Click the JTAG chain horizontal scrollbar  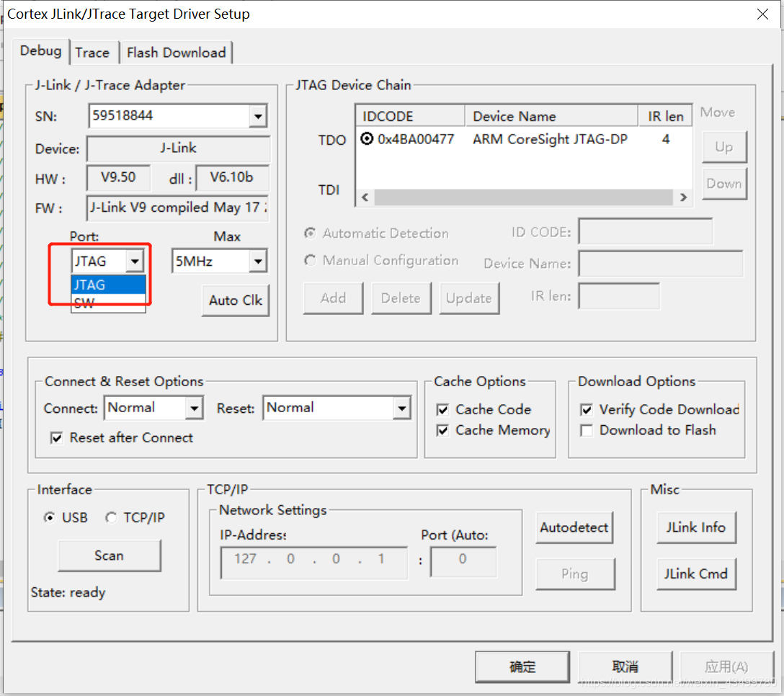tap(523, 197)
